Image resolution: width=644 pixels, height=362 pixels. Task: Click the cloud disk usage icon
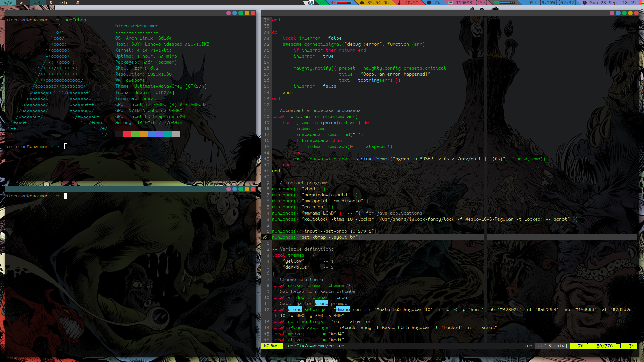362,3
